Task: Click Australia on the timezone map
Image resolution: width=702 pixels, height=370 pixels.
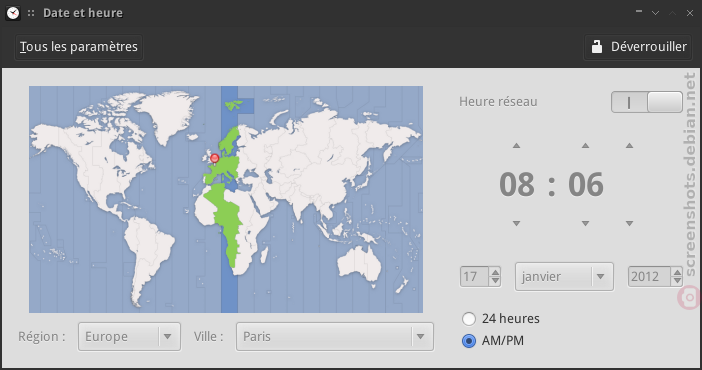Action: coord(360,262)
